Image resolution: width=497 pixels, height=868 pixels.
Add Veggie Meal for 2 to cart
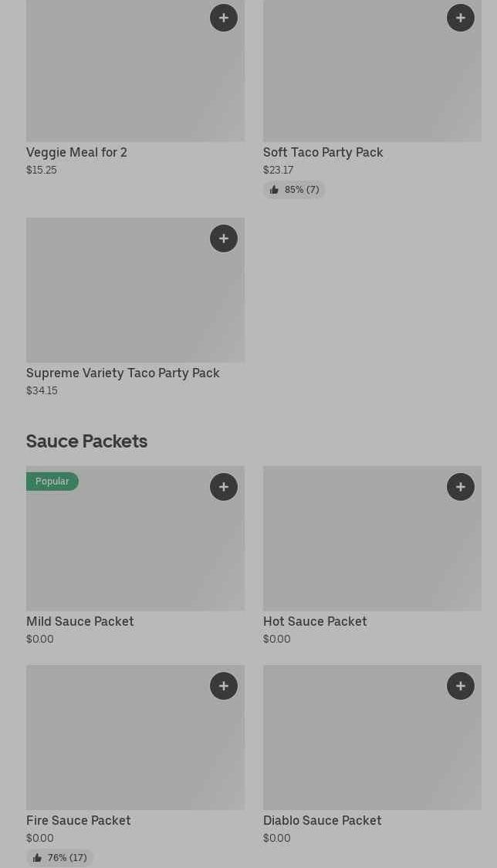click(x=224, y=18)
